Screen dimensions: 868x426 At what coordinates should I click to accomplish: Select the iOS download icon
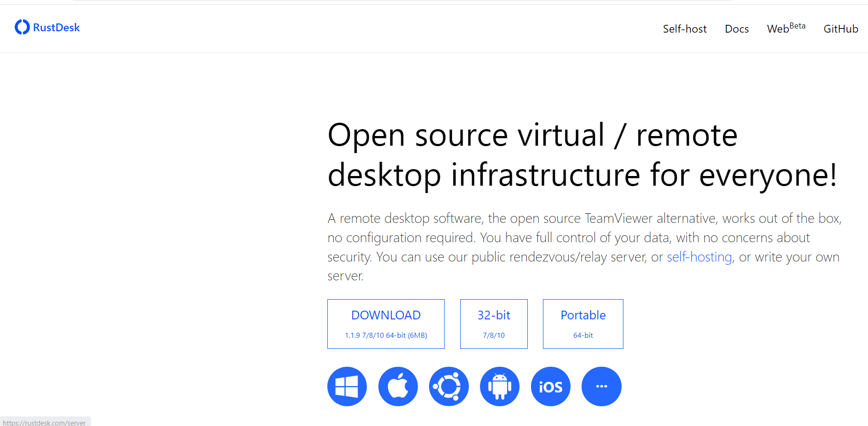pos(550,386)
